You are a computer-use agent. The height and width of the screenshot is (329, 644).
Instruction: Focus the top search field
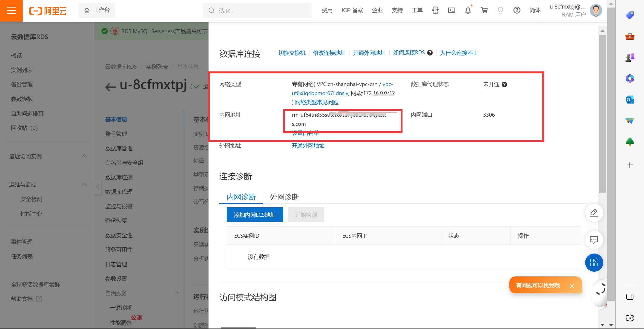pos(257,10)
